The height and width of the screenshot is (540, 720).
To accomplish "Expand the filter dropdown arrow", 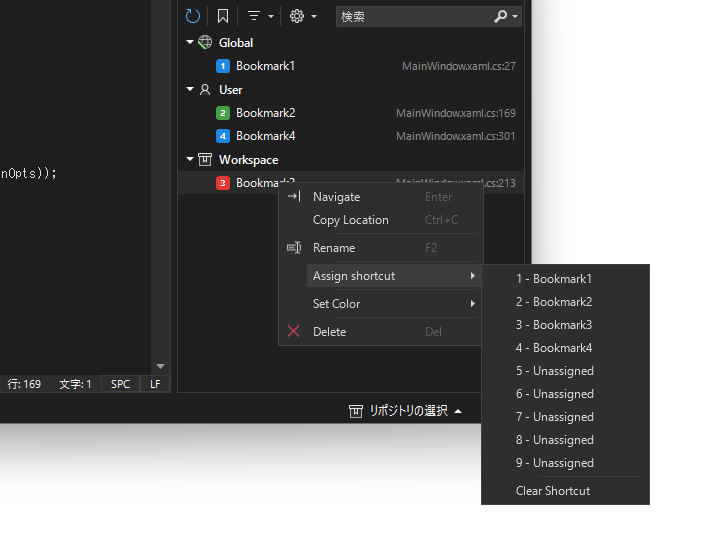I will click(271, 17).
